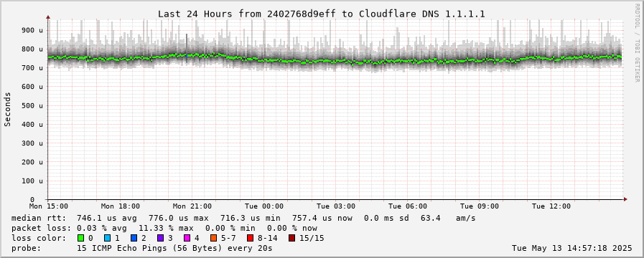
Task: Click the orange 5-7 loss swatch
Action: tap(213, 238)
